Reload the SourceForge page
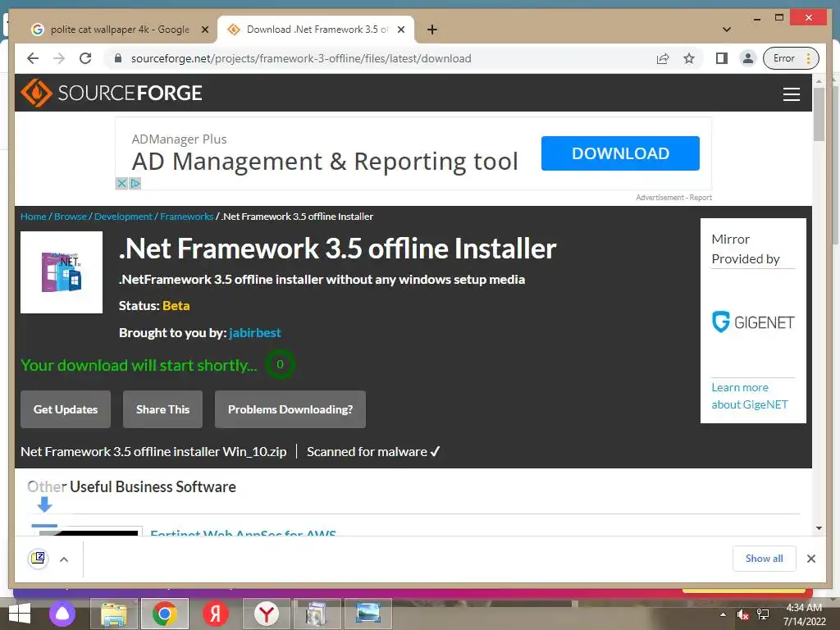This screenshot has width=840, height=630. tap(85, 58)
